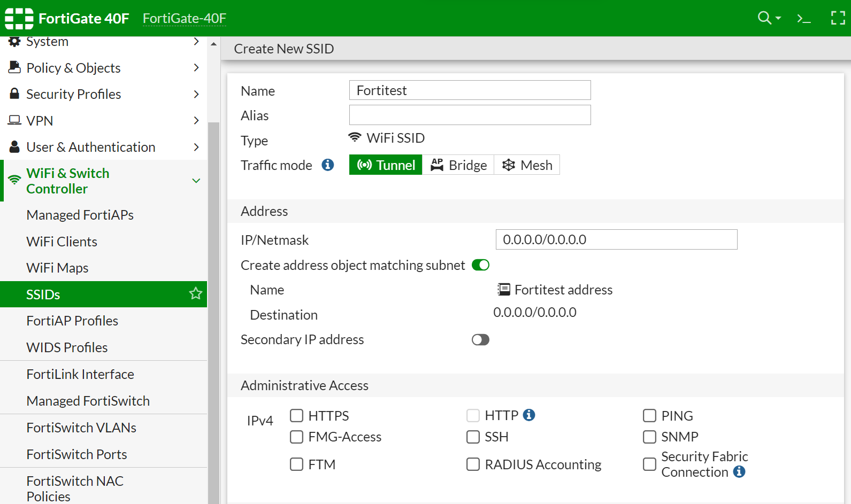Go to FortiAP Profiles

click(72, 321)
